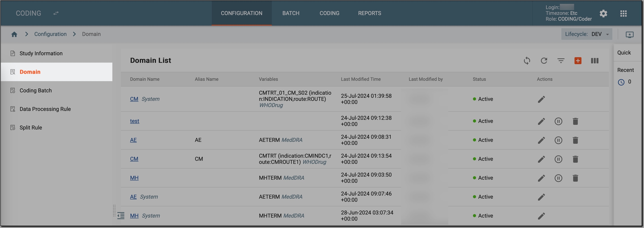Click the starred screen icon beside Lifecycle
Image resolution: width=644 pixels, height=228 pixels.
point(630,35)
